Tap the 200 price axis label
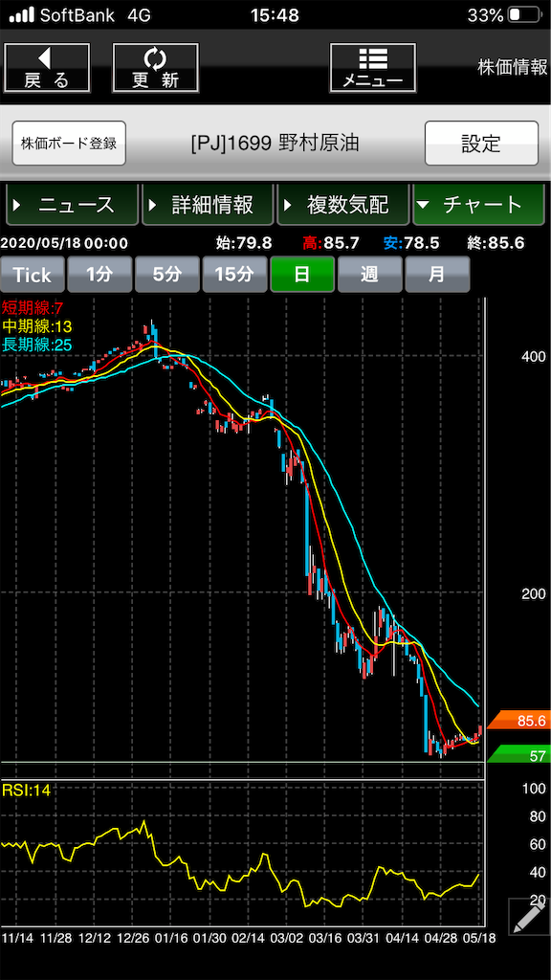551x980 pixels. pos(534,593)
